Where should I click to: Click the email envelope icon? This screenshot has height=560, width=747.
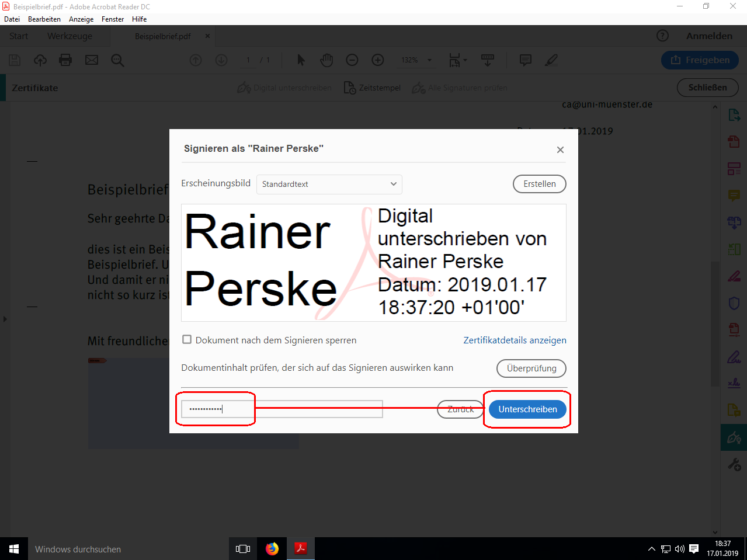point(92,60)
